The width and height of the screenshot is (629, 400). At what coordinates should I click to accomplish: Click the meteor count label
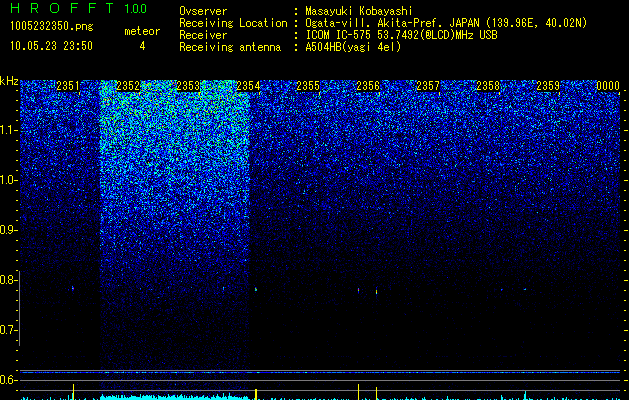[x=142, y=31]
